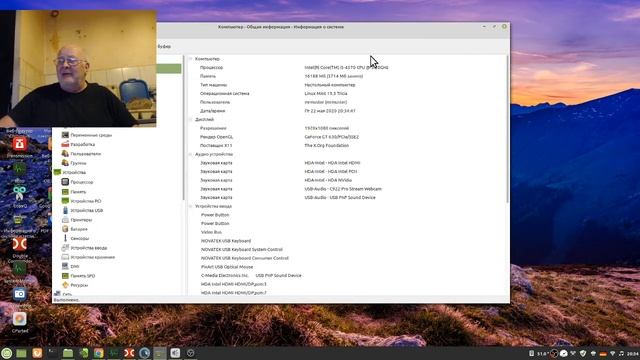The image size is (640, 360).
Task: Open the Linux Mint menu button on the taskbar
Action: (7, 353)
